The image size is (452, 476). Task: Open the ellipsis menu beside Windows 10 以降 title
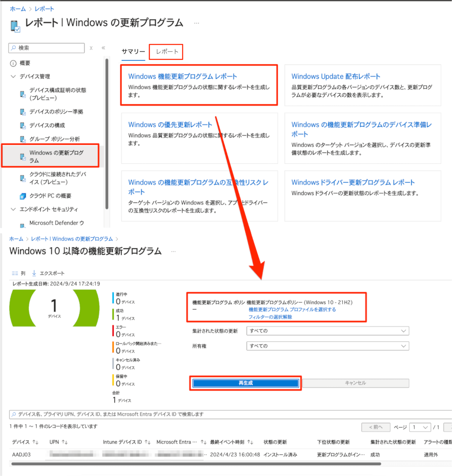pyautogui.click(x=173, y=251)
